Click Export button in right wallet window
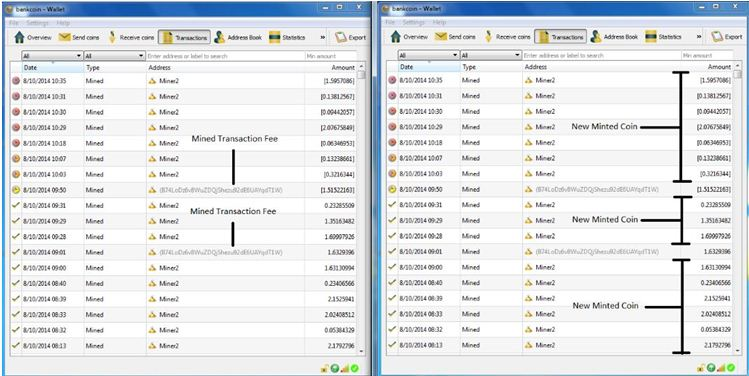The image size is (749, 376). point(727,37)
